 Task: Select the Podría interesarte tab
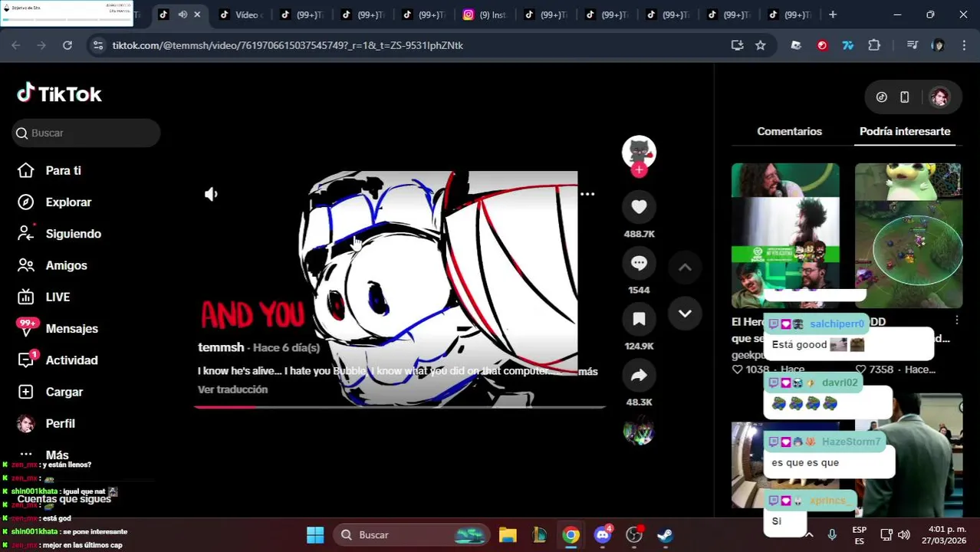coord(905,131)
